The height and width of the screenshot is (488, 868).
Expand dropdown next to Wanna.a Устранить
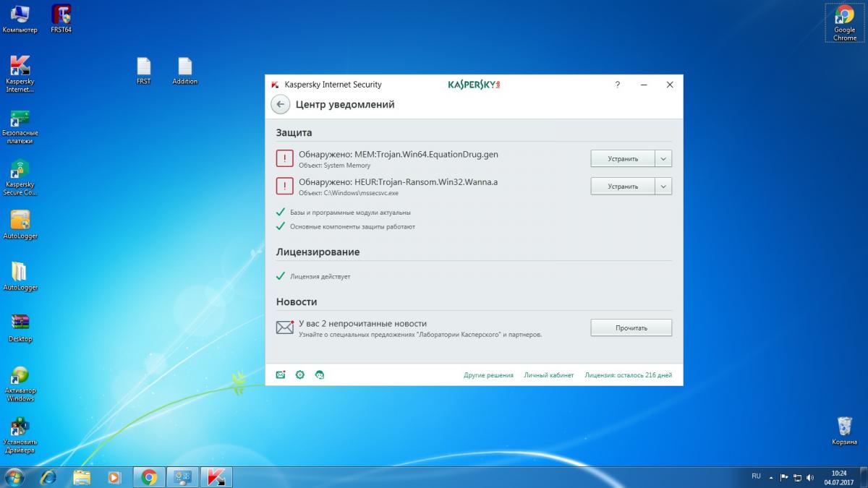pos(663,186)
